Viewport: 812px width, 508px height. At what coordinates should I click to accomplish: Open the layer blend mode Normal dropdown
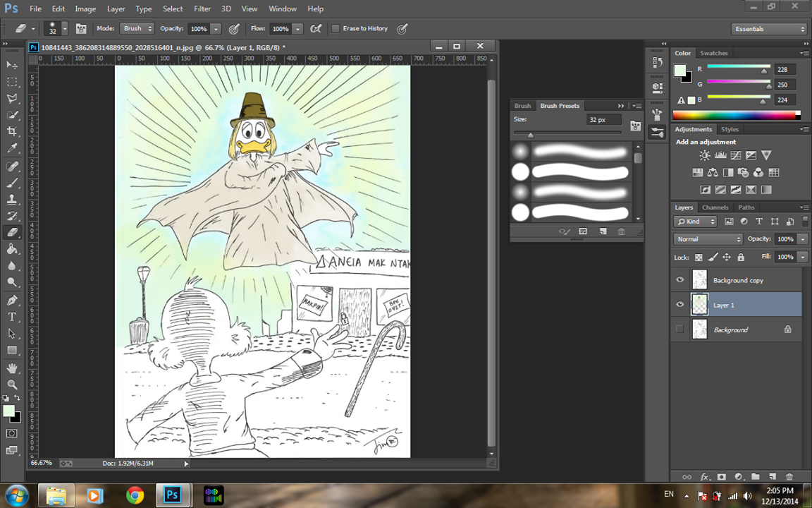click(x=708, y=239)
